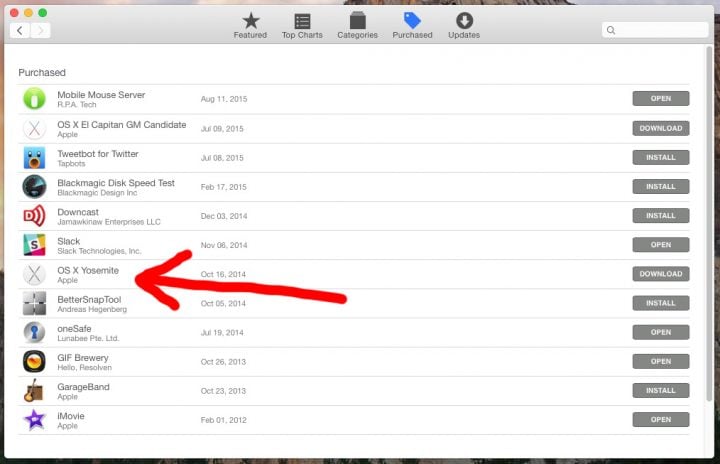720x464 pixels.
Task: Download OS X Yosemite
Action: tap(661, 274)
